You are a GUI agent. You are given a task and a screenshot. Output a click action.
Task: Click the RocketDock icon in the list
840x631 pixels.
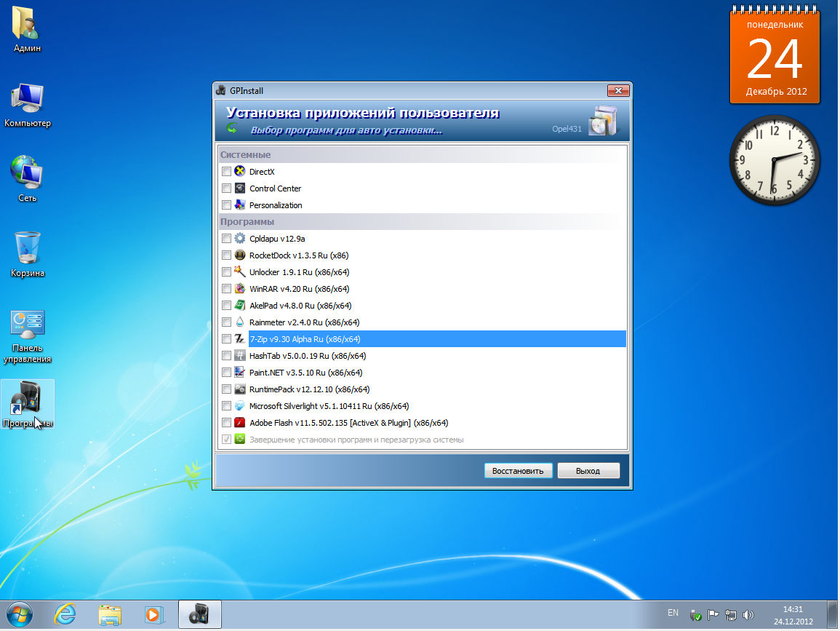pyautogui.click(x=240, y=255)
